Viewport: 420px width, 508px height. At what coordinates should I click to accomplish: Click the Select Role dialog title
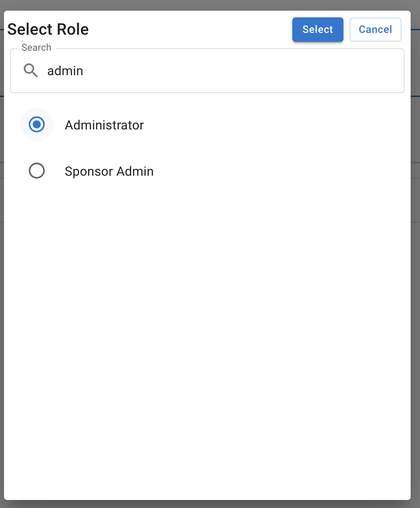(x=48, y=29)
